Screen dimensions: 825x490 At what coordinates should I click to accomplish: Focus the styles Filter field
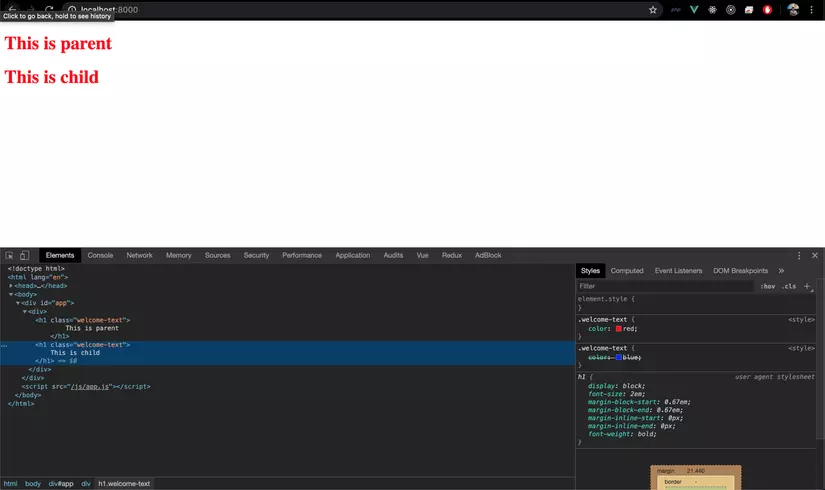pos(666,286)
